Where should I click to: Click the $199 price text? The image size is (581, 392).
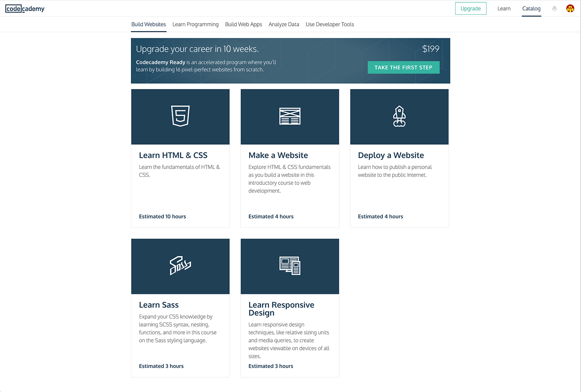coord(431,49)
